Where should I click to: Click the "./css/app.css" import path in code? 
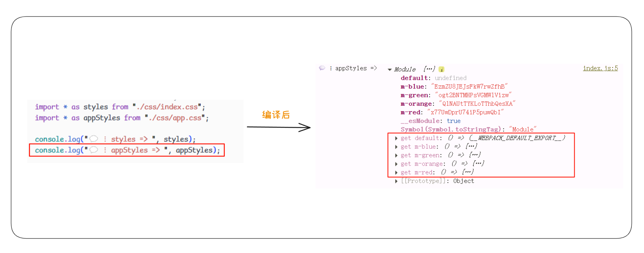pos(175,118)
